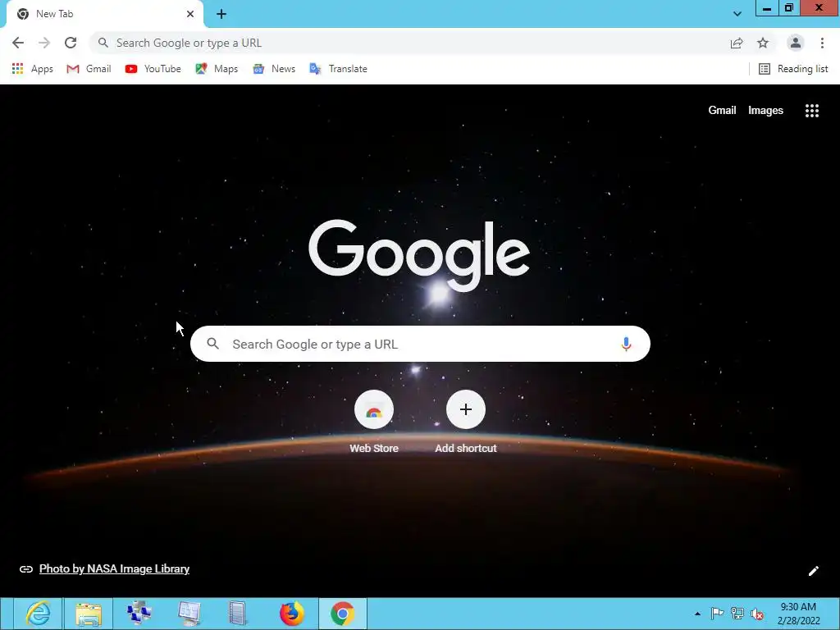
Task: Show hidden tray icons arrow
Action: 697,614
